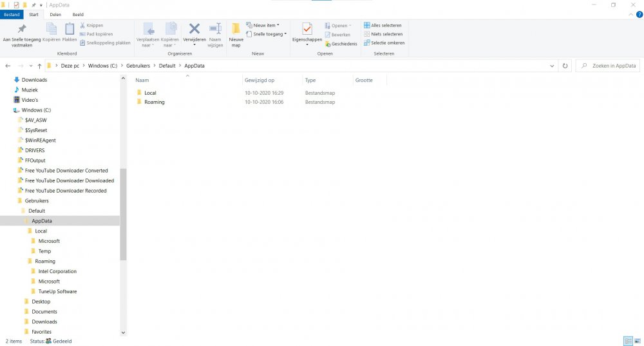Click Selectie omkeren in ribbon
The height and width of the screenshot is (346, 644).
(384, 43)
